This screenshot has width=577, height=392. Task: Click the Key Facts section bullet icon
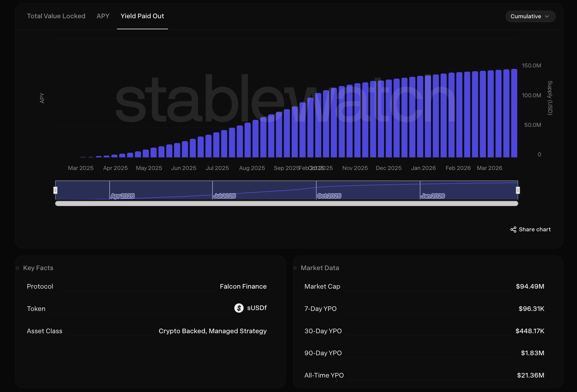tap(17, 268)
